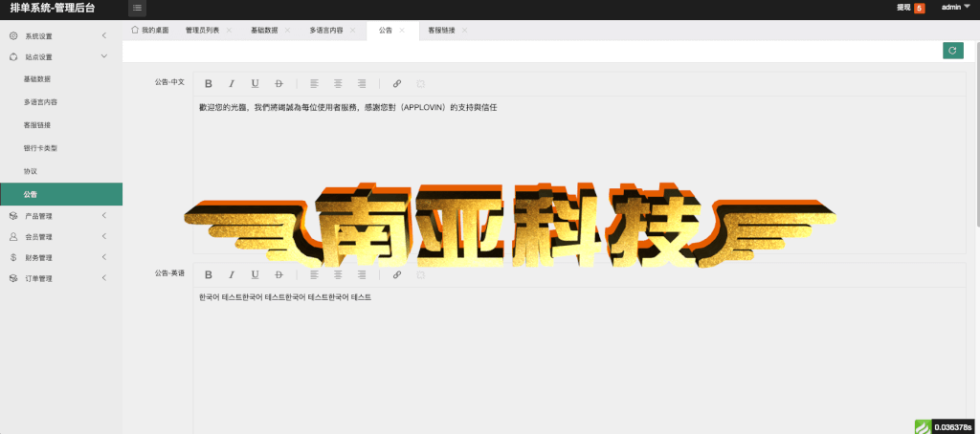
Task: Align right in Chinese announcement editor
Action: pyautogui.click(x=361, y=84)
